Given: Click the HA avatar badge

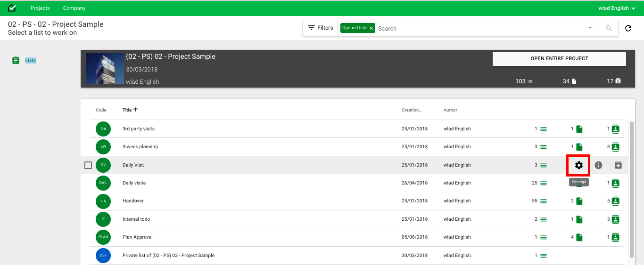Looking at the screenshot, I should point(103,201).
